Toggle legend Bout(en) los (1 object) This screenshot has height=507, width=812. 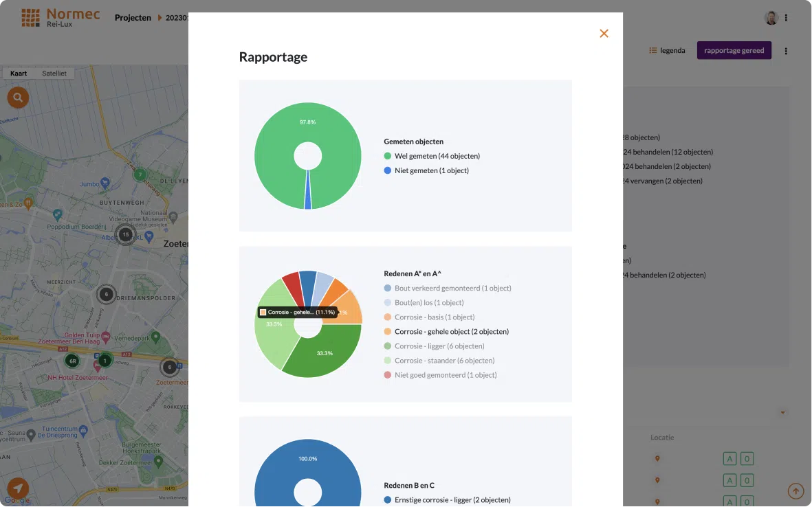(x=424, y=303)
